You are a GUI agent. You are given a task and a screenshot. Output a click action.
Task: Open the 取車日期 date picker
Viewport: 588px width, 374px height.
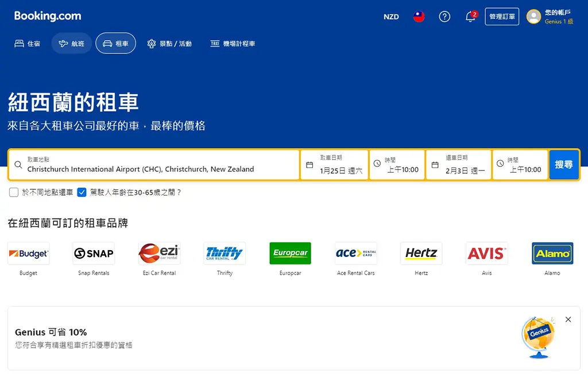(x=335, y=165)
